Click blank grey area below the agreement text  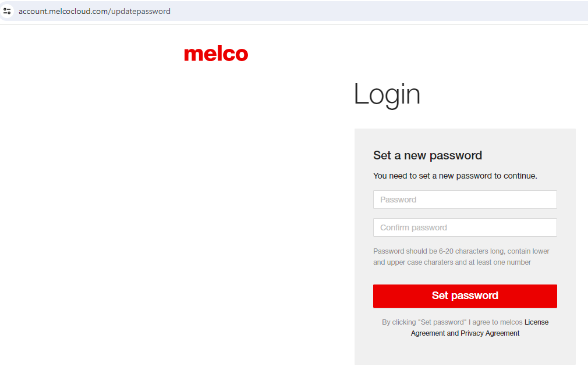click(x=465, y=352)
